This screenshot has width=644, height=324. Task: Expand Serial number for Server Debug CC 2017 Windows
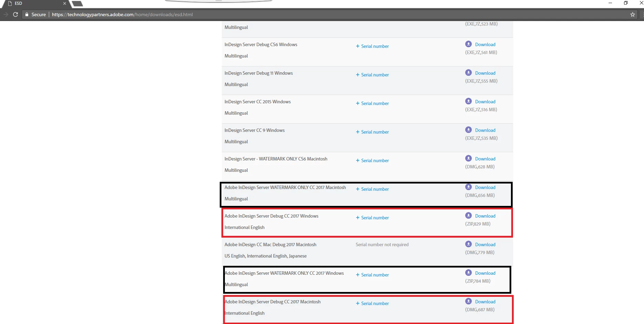click(372, 218)
